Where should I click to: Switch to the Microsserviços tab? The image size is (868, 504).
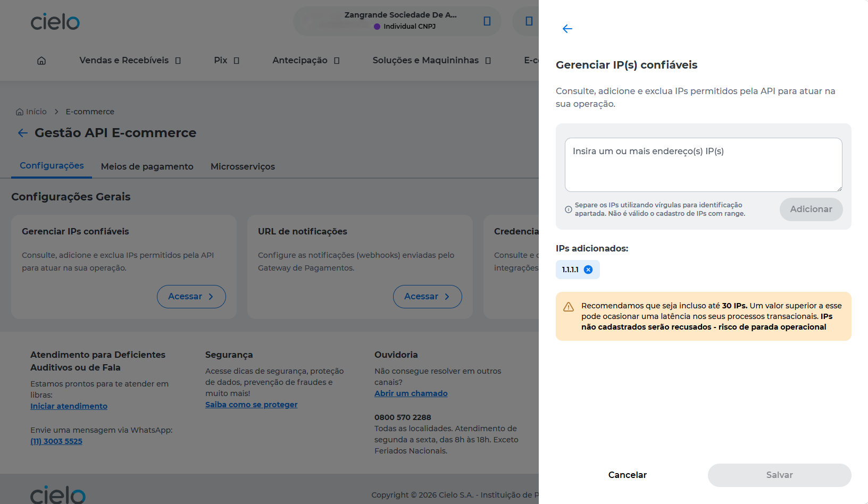click(243, 166)
